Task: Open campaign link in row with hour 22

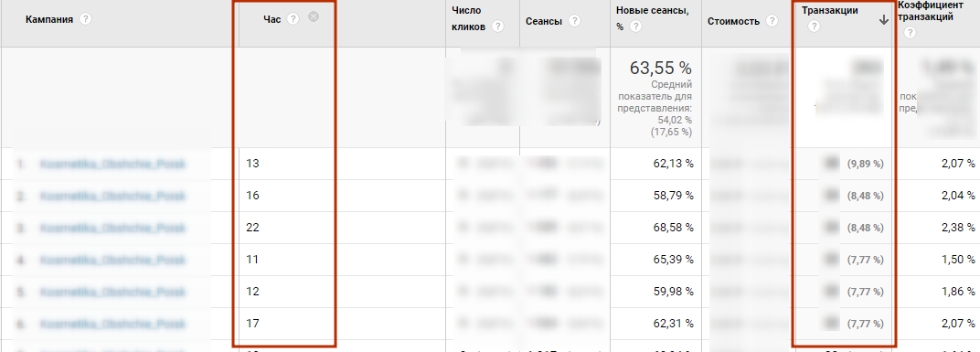Action: [113, 229]
